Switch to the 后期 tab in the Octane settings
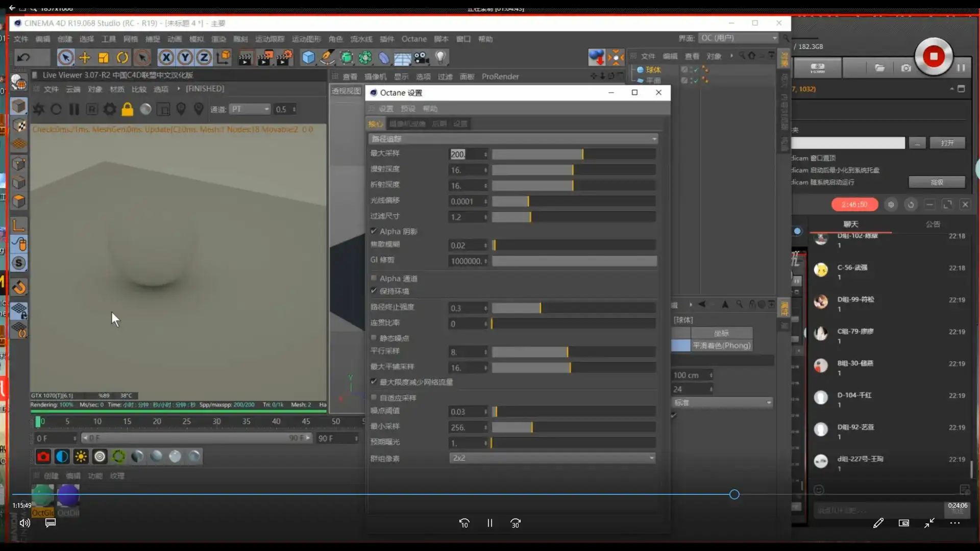 pos(439,124)
